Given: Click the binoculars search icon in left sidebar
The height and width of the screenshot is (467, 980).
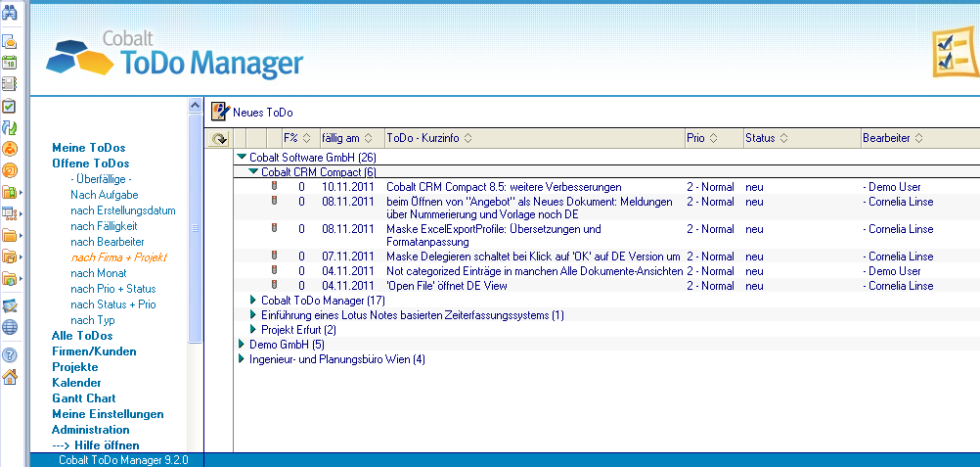Looking at the screenshot, I should [x=10, y=13].
